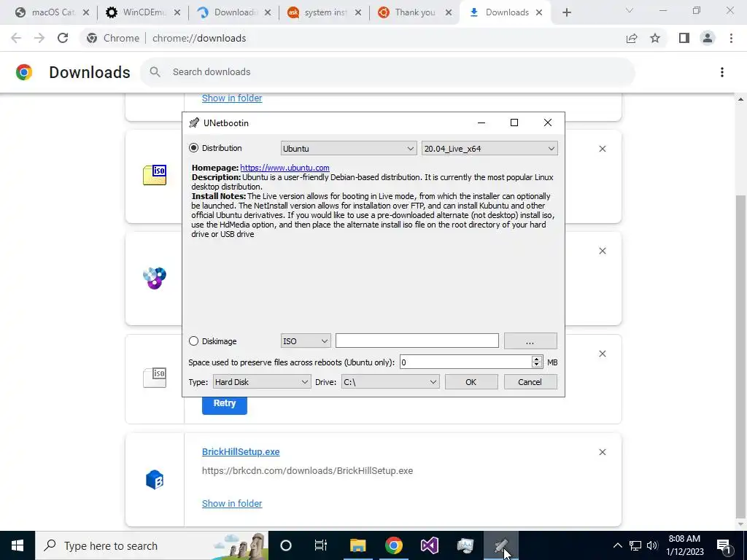Click the volume speaker tray icon

(652, 545)
